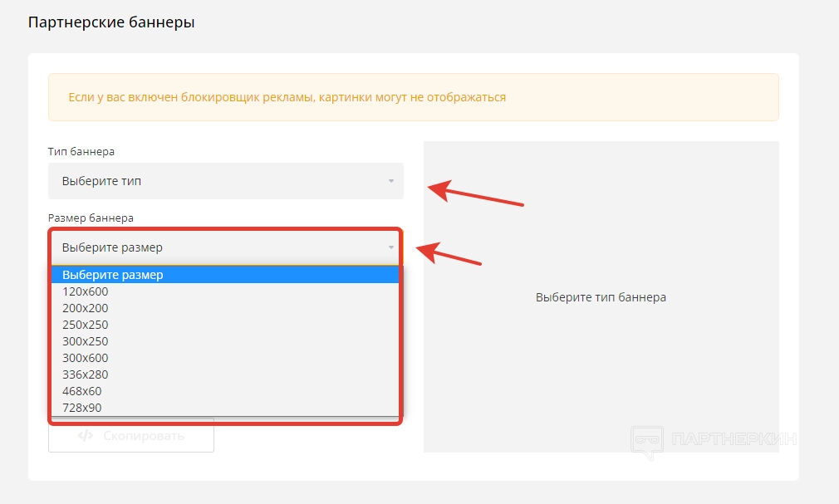Open the 'Выберите тип' banner type dropdown
839x504 pixels.
pos(224,181)
